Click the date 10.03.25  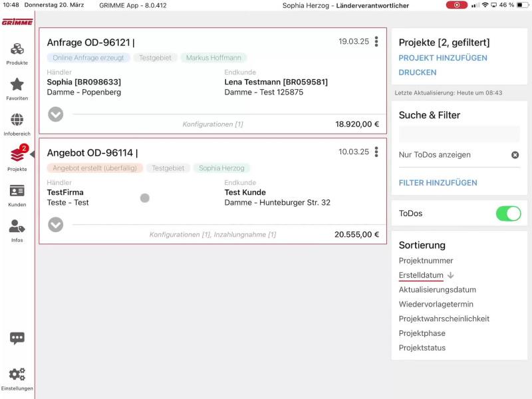click(354, 152)
